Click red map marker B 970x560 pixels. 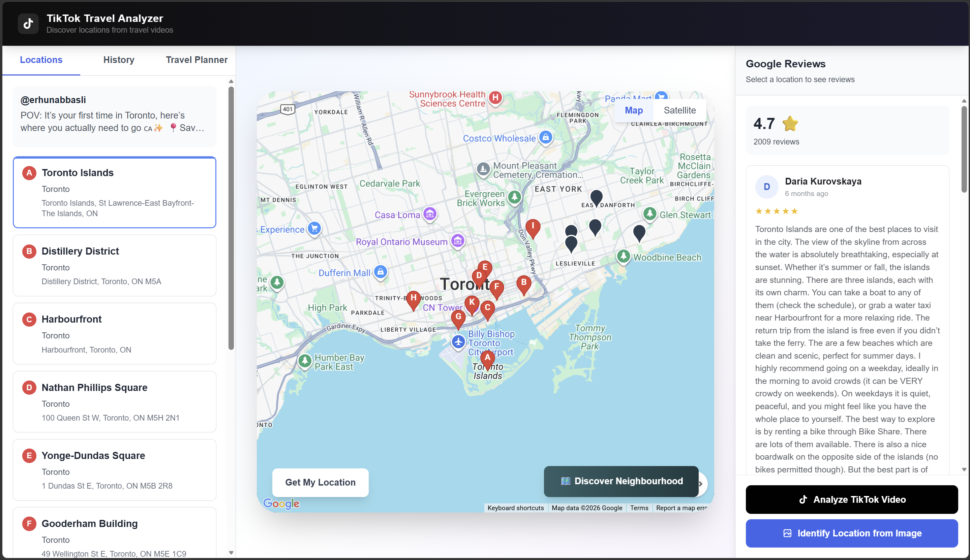point(523,283)
